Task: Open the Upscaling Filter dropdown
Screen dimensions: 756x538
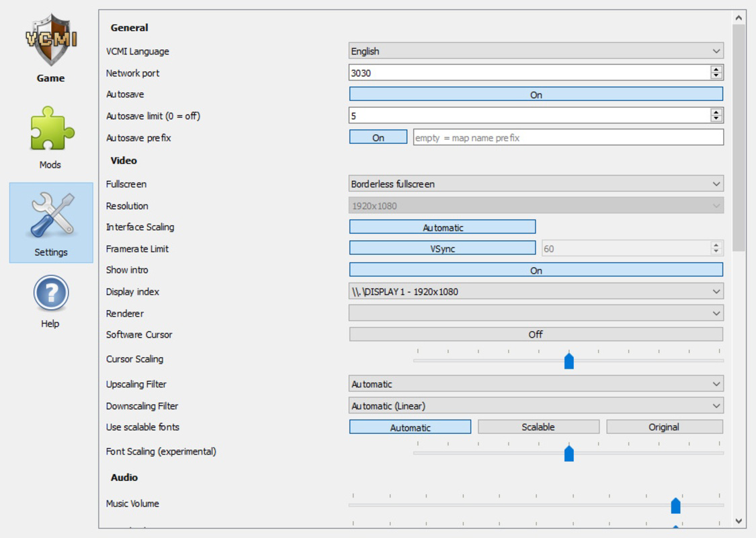Action: point(536,384)
